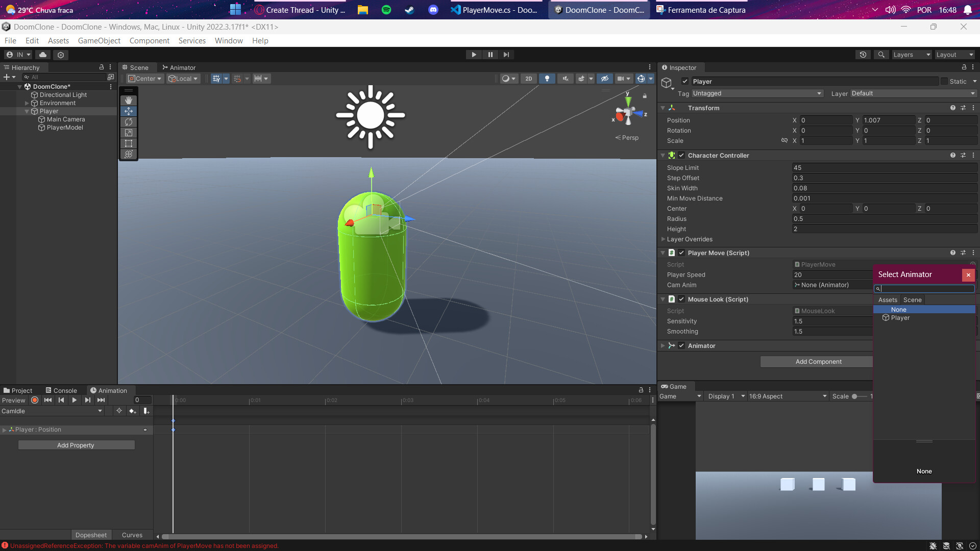
Task: Enable recording in the Animation window
Action: [34, 400]
